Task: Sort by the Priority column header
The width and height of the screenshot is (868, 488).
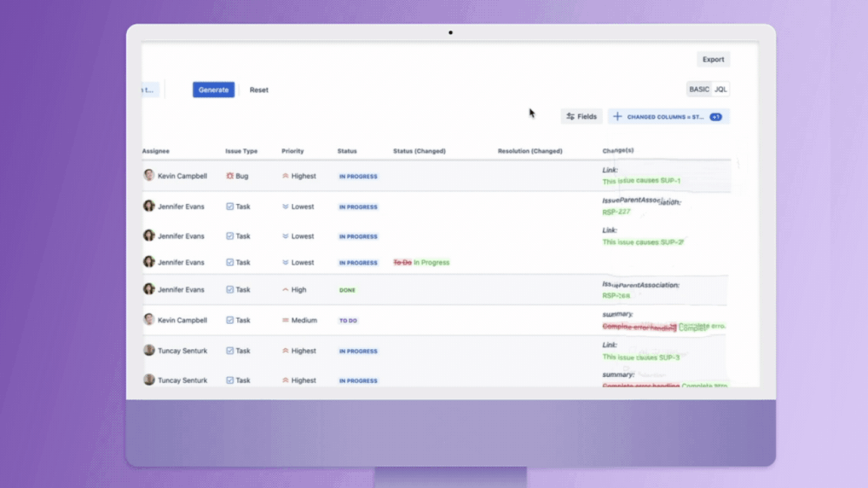Action: pyautogui.click(x=292, y=151)
